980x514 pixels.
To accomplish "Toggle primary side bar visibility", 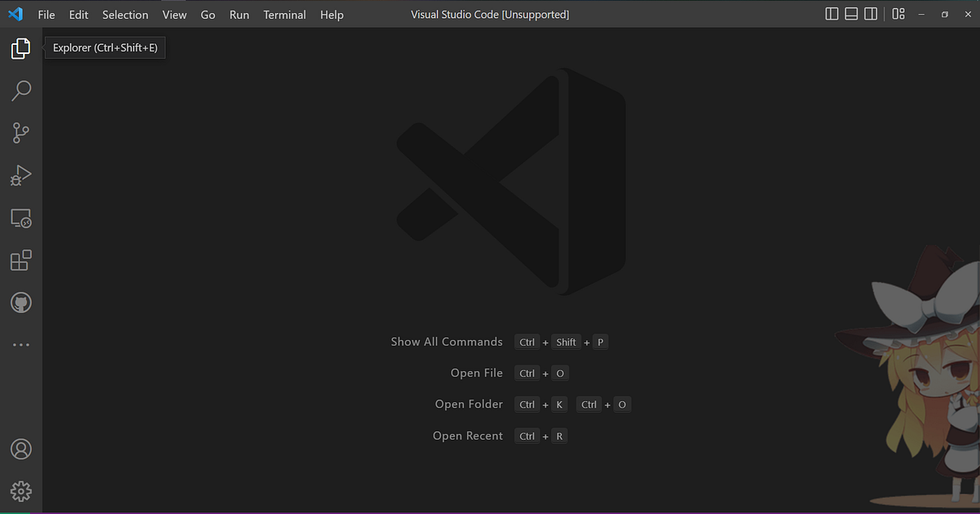I will (831, 13).
